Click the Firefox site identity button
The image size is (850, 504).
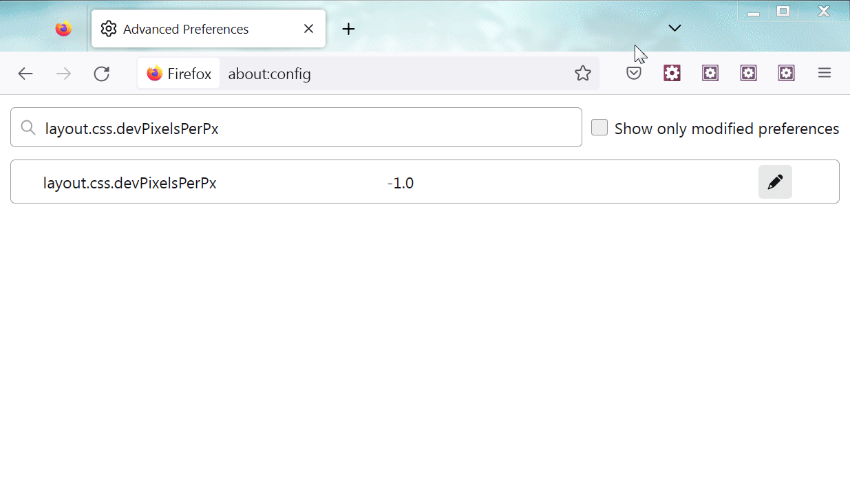tap(179, 74)
